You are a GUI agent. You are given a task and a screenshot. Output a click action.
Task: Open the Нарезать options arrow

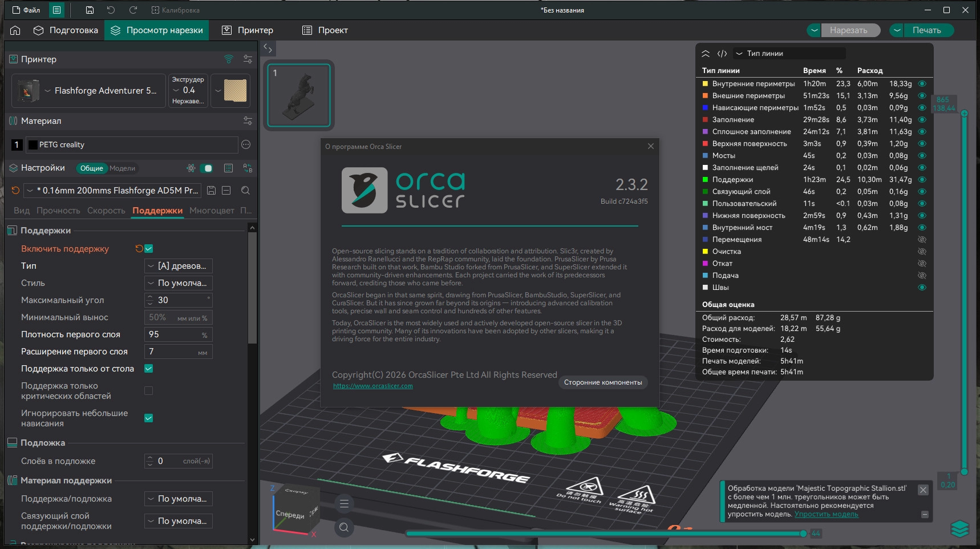point(814,30)
